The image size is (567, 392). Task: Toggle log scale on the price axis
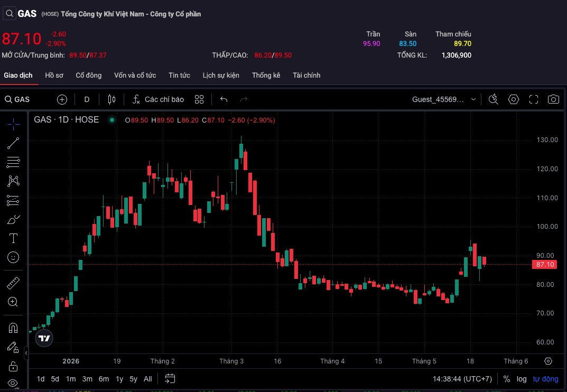522,379
